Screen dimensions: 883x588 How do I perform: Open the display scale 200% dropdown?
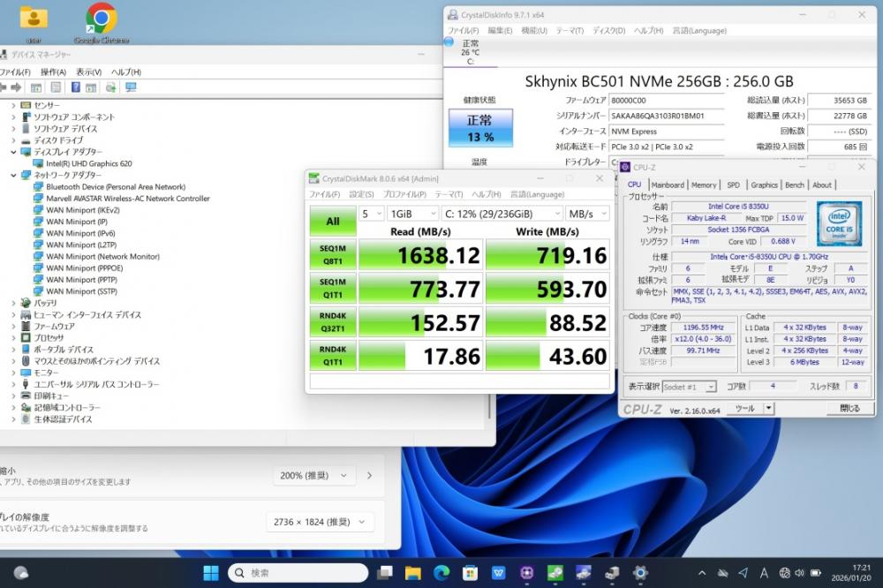pos(313,475)
